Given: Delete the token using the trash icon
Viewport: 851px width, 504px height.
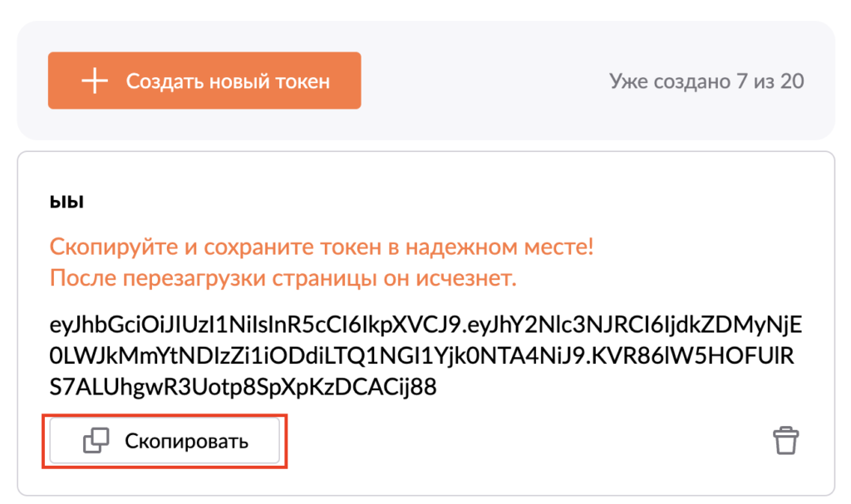Looking at the screenshot, I should click(785, 440).
